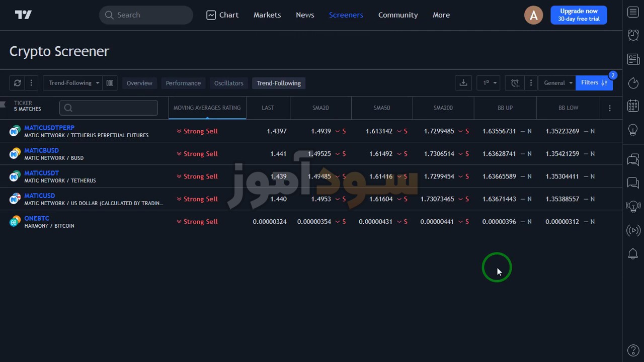Open the Help question mark icon
Viewport: 644px width, 362px height.
tap(633, 350)
